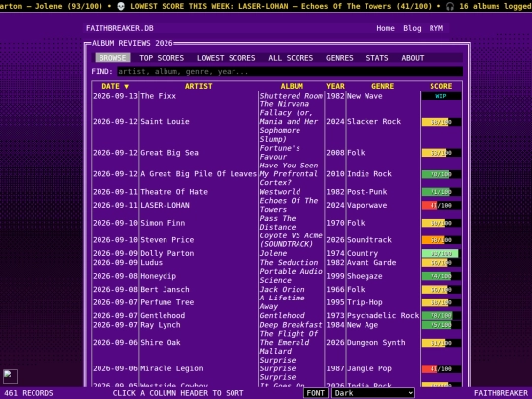The width and height of the screenshot is (532, 399).
Task: Open the RYM link
Action: tap(436, 28)
